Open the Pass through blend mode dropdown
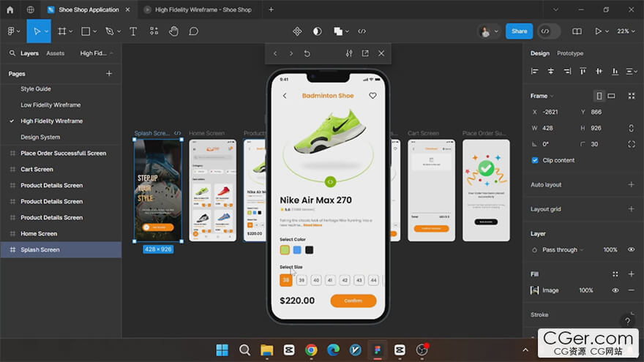The width and height of the screenshot is (644, 362). 562,250
